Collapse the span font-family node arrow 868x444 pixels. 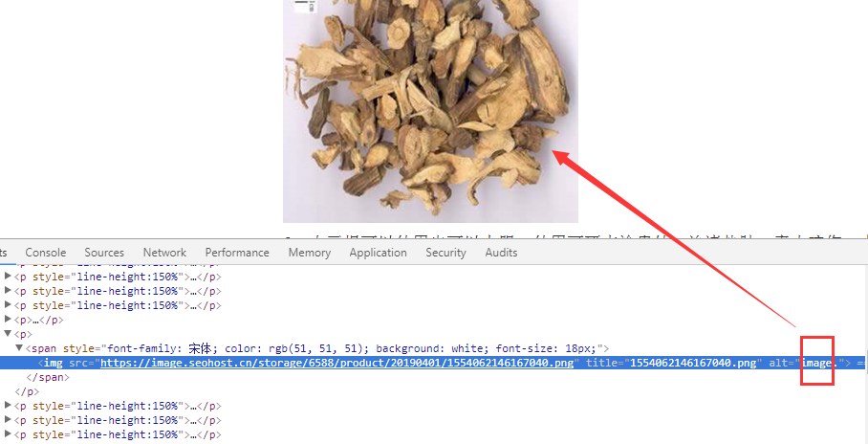tap(19, 348)
